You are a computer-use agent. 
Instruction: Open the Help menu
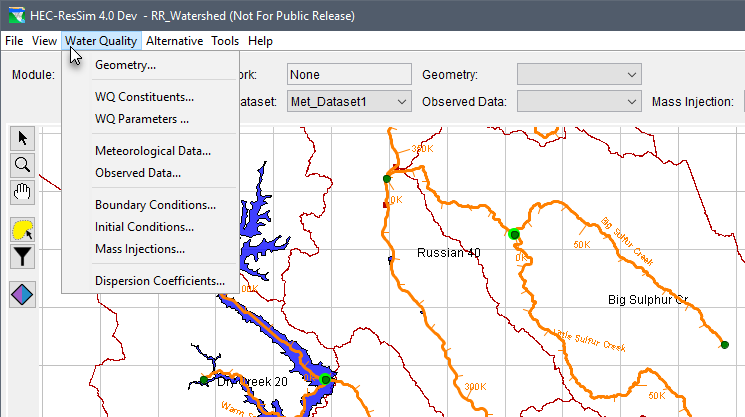click(x=260, y=41)
